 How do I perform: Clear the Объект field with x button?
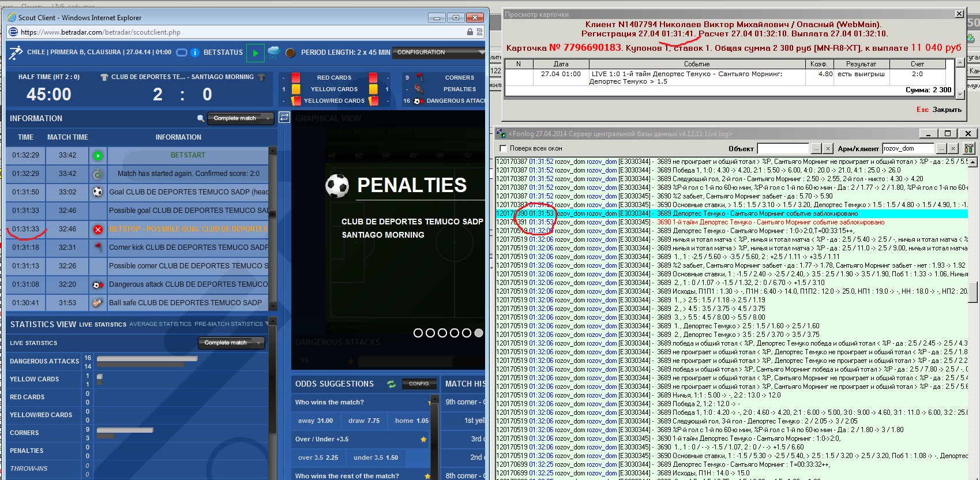(x=828, y=148)
